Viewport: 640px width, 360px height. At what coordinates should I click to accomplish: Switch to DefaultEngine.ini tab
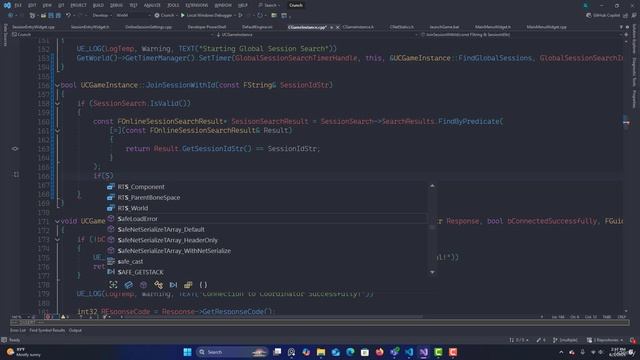point(257,27)
